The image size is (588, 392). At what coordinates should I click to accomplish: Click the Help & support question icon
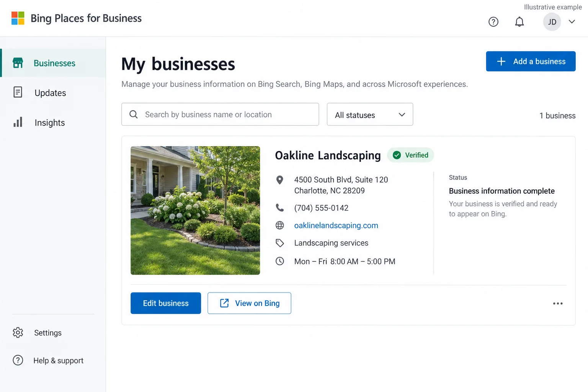(18, 360)
